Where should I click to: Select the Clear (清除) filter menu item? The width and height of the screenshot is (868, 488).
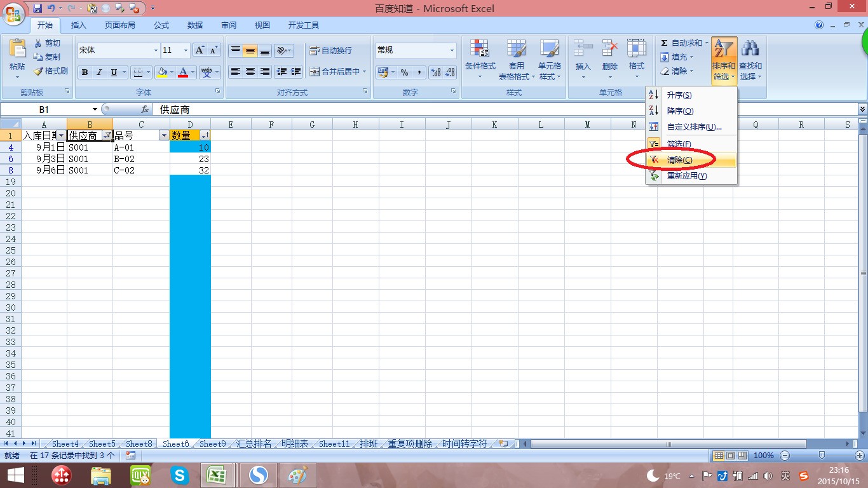click(x=679, y=160)
